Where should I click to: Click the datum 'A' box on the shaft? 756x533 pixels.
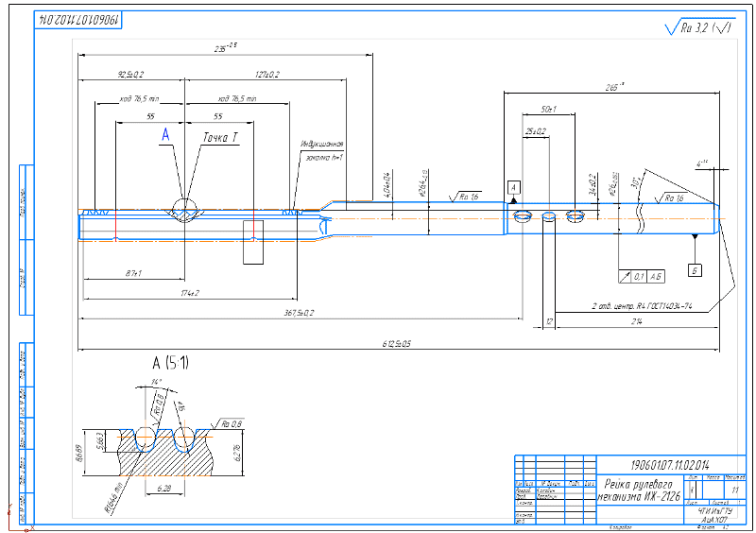[513, 188]
